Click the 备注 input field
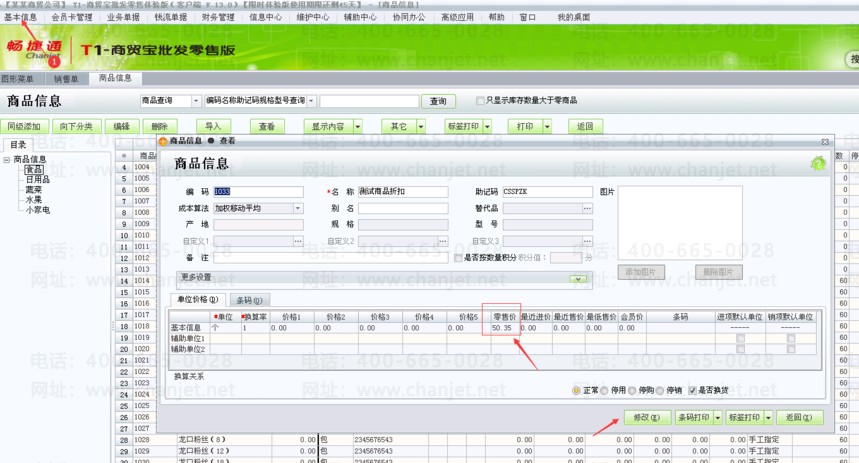Screen dimensions: 859x463 (x=330, y=258)
